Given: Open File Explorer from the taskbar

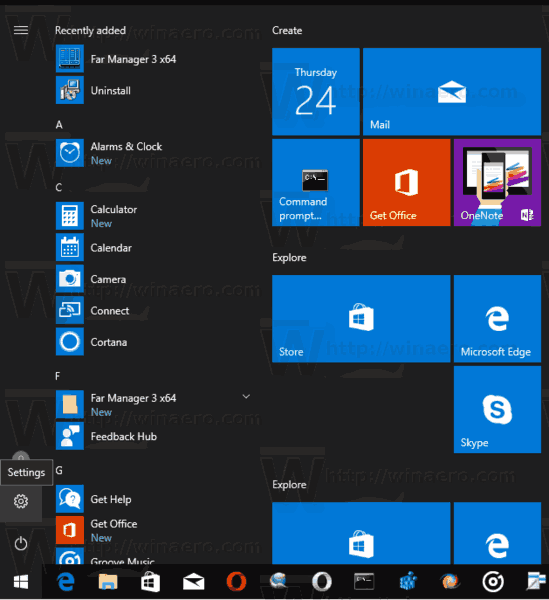Looking at the screenshot, I should click(x=108, y=582).
